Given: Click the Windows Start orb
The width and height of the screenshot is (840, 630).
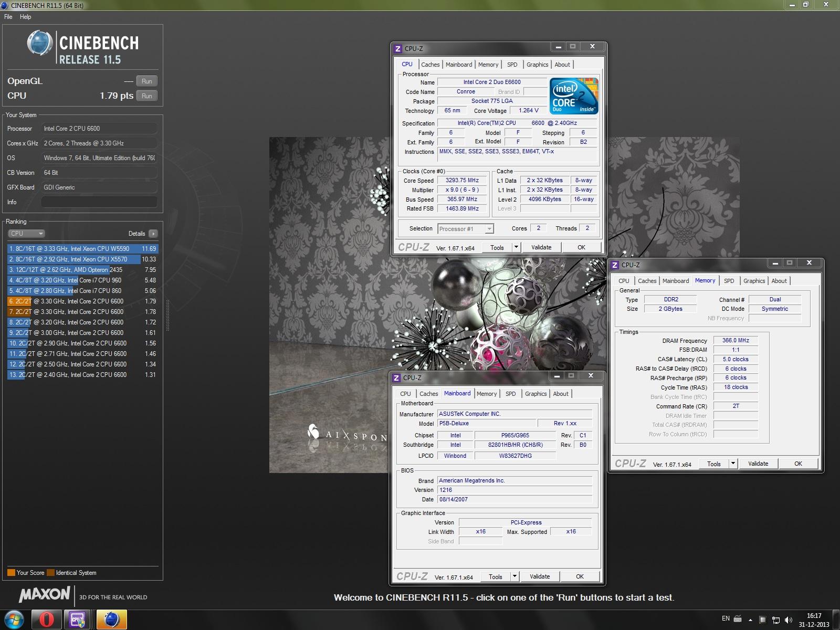Looking at the screenshot, I should tap(14, 619).
